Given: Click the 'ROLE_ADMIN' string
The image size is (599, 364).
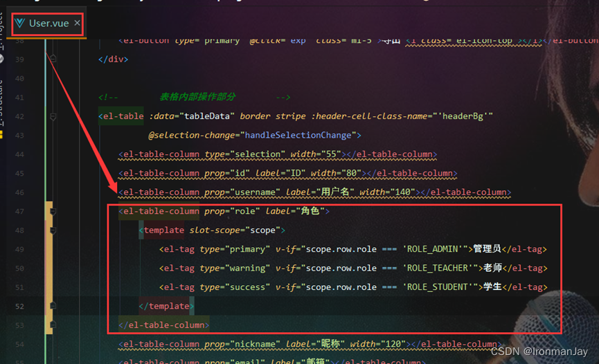Looking at the screenshot, I should pos(432,249).
